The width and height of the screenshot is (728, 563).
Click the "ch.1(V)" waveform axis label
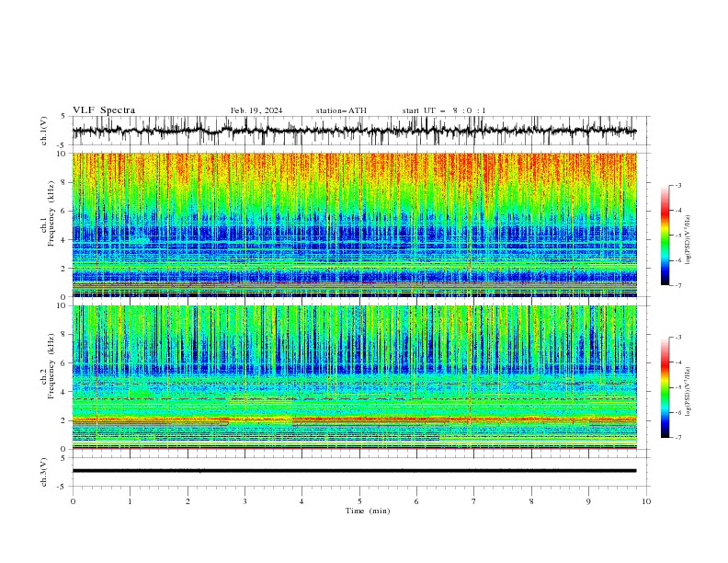point(44,131)
